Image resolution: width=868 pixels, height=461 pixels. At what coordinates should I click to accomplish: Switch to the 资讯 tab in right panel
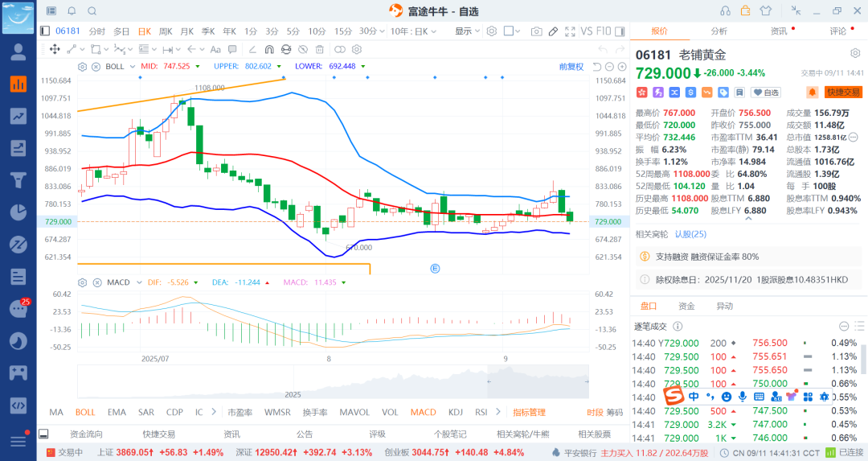click(779, 31)
